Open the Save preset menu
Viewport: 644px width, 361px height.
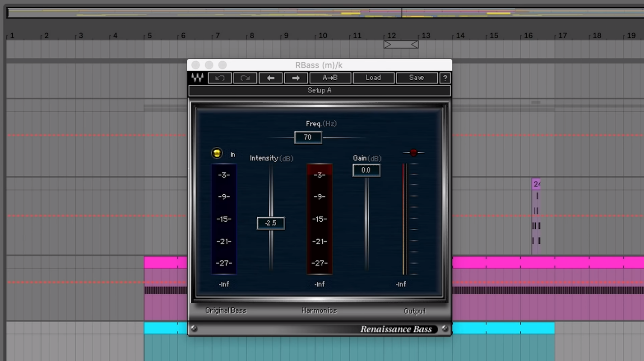pyautogui.click(x=417, y=78)
